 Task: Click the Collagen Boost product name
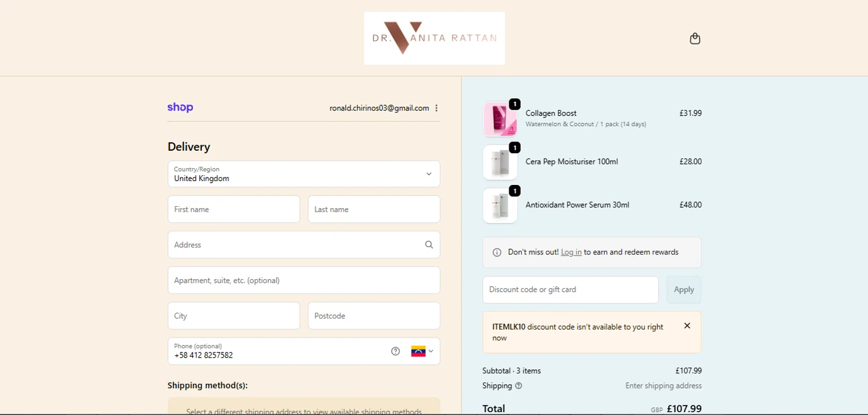click(x=551, y=113)
